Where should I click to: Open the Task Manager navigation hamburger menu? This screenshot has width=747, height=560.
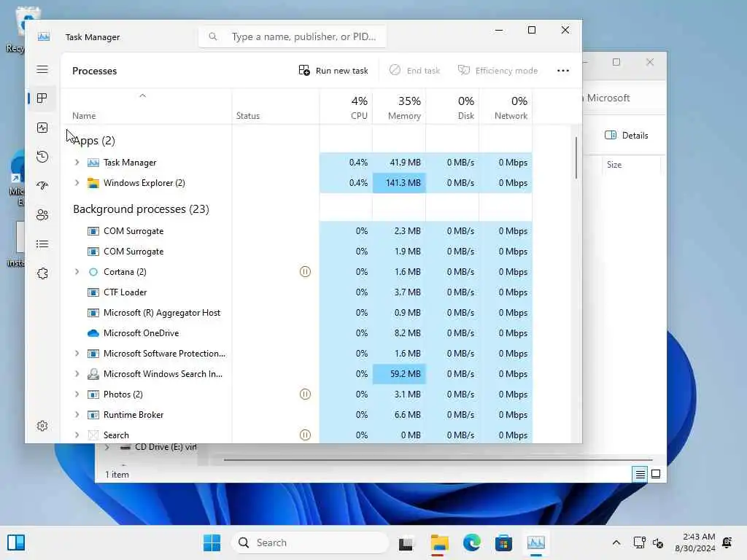click(42, 69)
